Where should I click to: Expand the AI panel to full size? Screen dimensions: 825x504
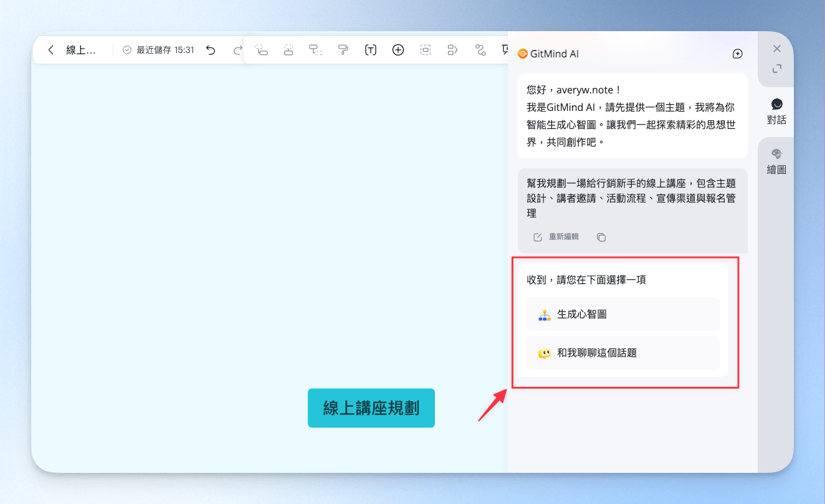(776, 69)
